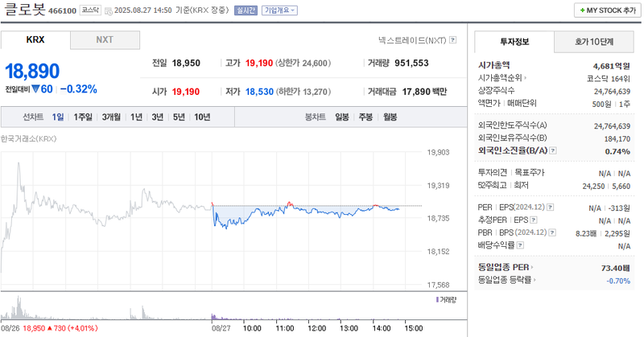Screen dimensions: 644x337
Task: Click the 동일업종 PER value 73.40배
Action: 616,268
